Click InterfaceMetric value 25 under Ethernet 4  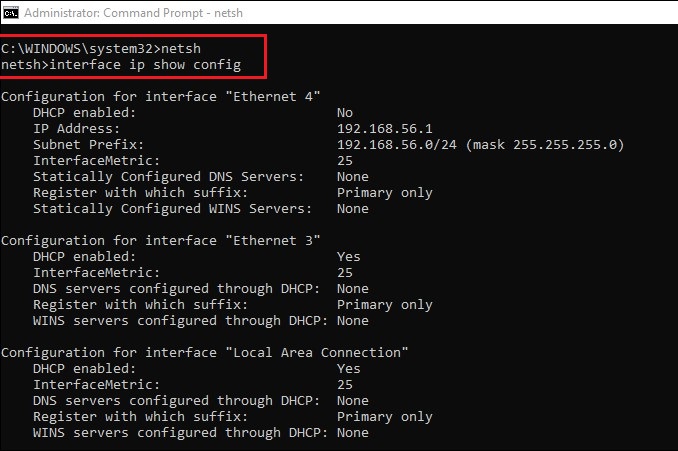click(345, 160)
